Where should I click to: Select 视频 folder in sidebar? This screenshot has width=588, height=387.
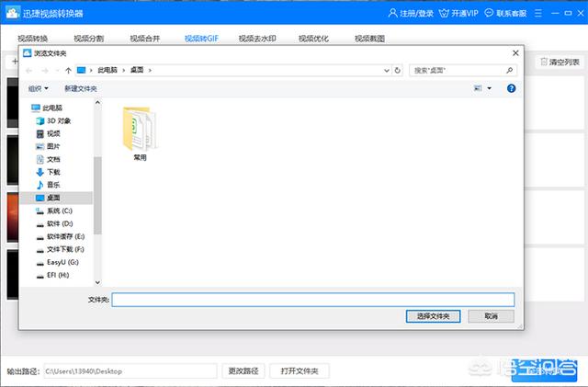[48, 133]
